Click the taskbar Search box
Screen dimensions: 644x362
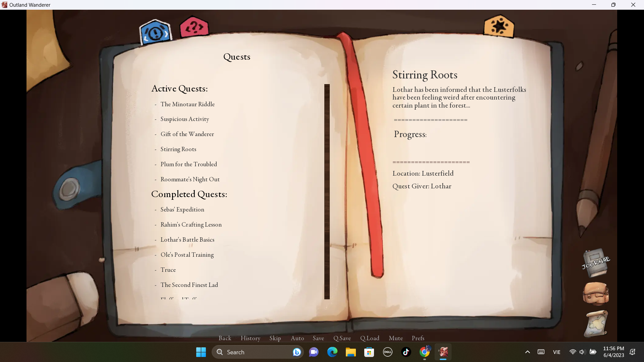[x=258, y=352]
